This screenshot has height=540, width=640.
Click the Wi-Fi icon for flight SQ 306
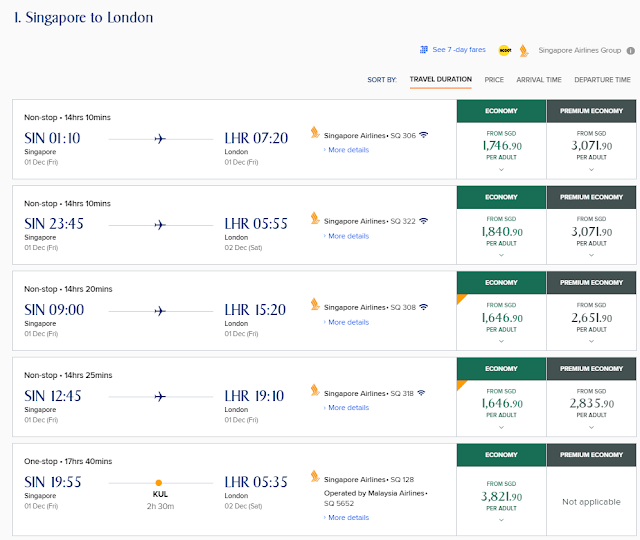(423, 135)
